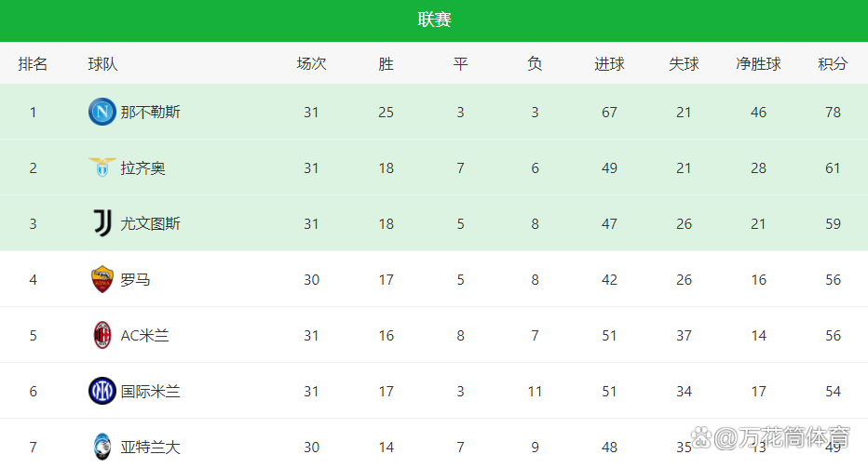
Task: Click the Lazio eagle crest icon
Action: pos(102,167)
